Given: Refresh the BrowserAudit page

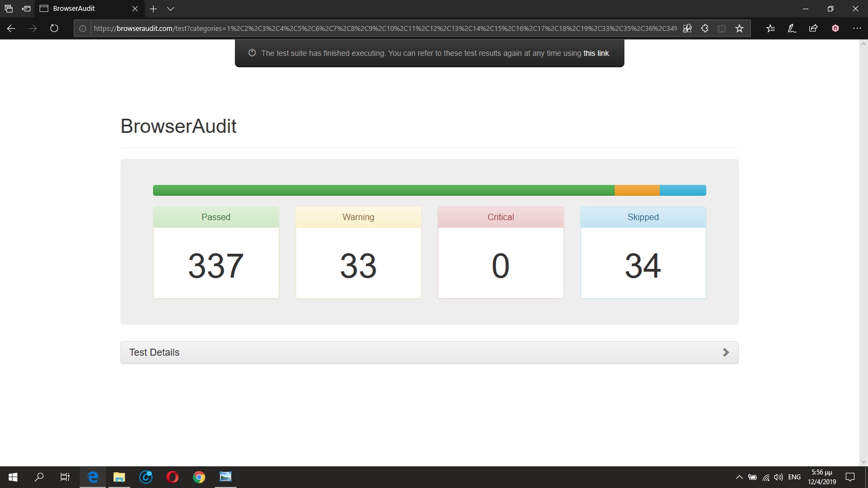Looking at the screenshot, I should coord(54,28).
